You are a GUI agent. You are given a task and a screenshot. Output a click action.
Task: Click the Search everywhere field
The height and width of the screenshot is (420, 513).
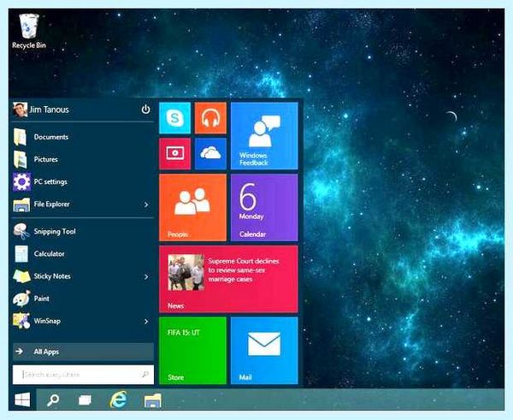83,375
